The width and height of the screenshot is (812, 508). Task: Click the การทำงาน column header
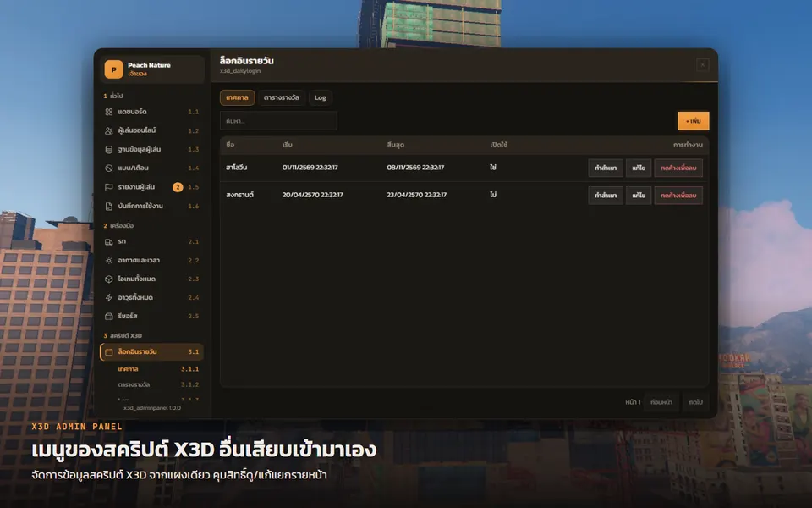click(688, 145)
